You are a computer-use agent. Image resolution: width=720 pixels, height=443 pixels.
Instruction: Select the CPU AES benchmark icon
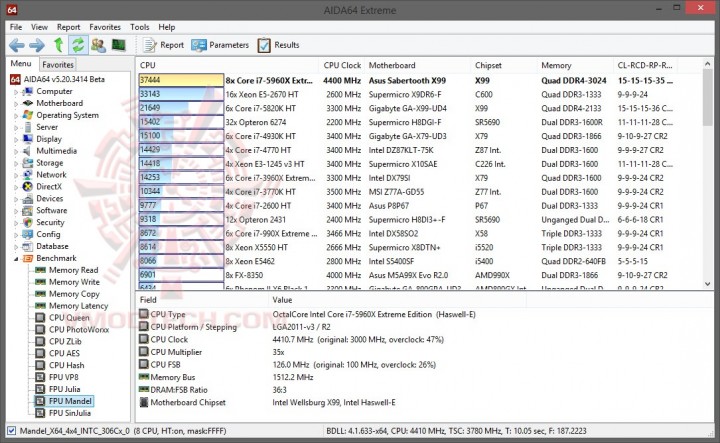point(40,353)
